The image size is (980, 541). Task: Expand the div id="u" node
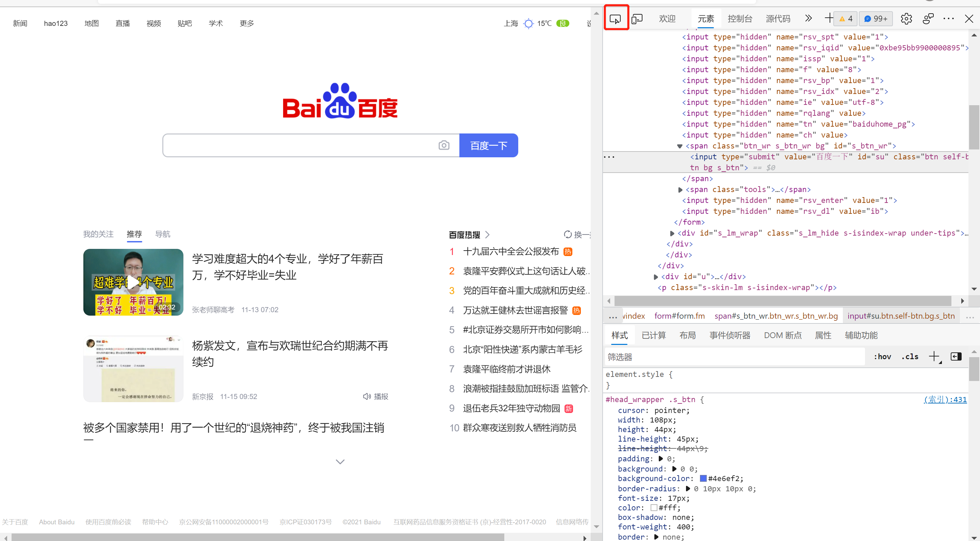tap(655, 277)
